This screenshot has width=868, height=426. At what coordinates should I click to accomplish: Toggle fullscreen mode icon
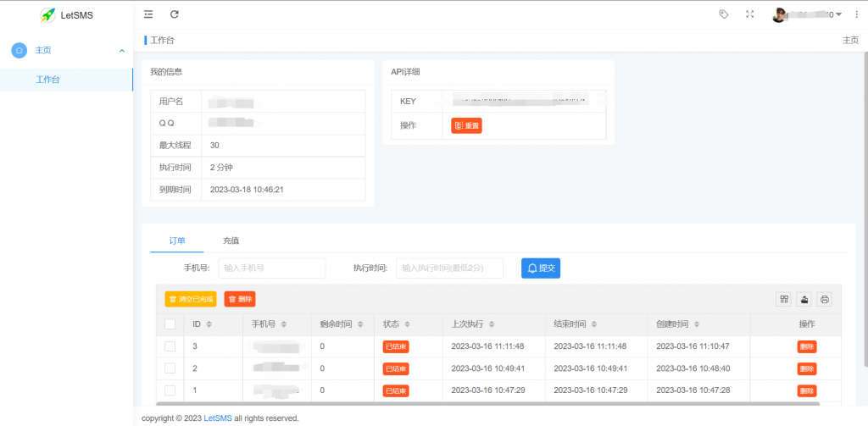tap(749, 14)
